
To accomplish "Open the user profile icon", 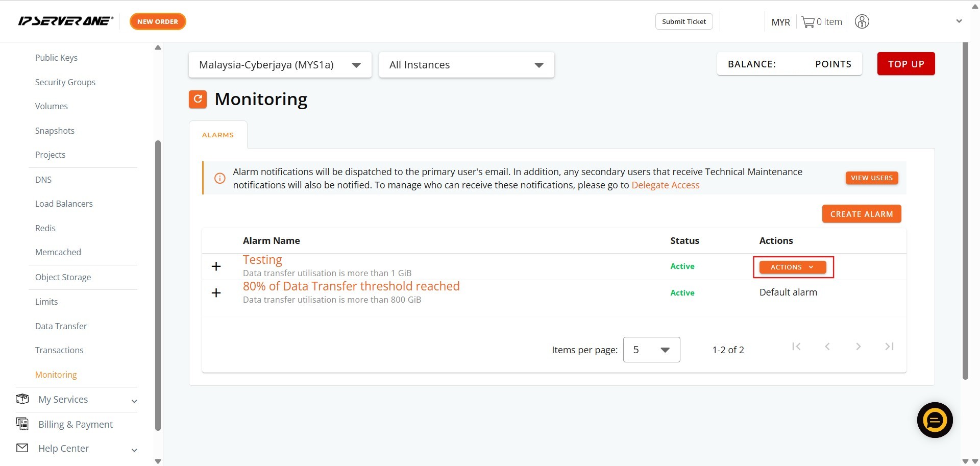I will [862, 22].
